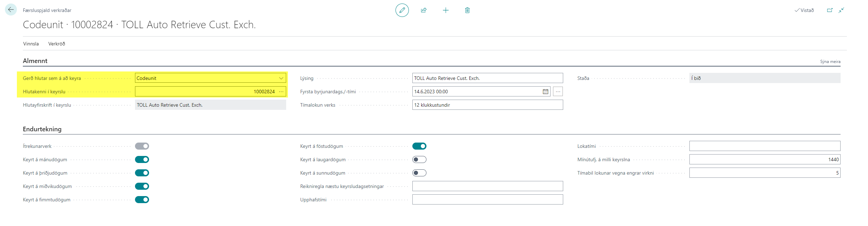The width and height of the screenshot is (868, 226).
Task: Open page in new window icon
Action: 830,10
